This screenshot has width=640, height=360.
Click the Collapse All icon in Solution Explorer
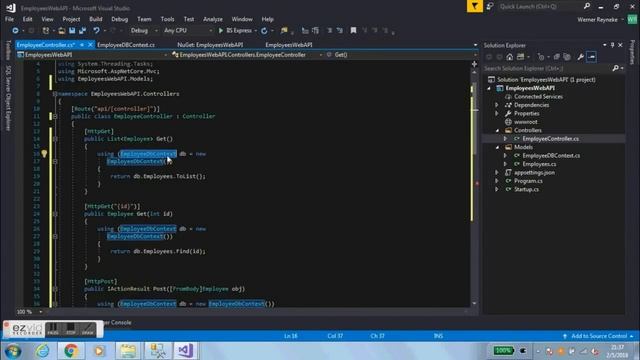(x=556, y=57)
